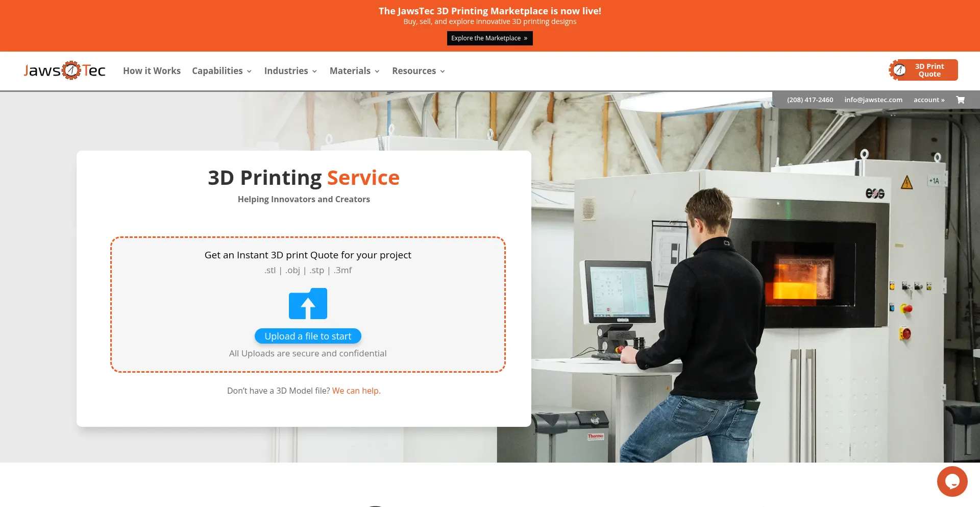Open the shopping cart icon
Image resolution: width=980 pixels, height=507 pixels.
pyautogui.click(x=960, y=100)
